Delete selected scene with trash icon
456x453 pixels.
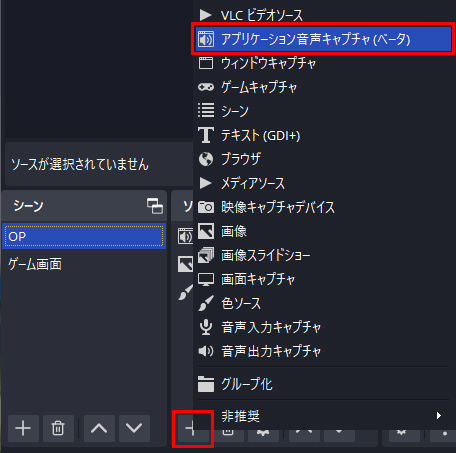coord(58,428)
